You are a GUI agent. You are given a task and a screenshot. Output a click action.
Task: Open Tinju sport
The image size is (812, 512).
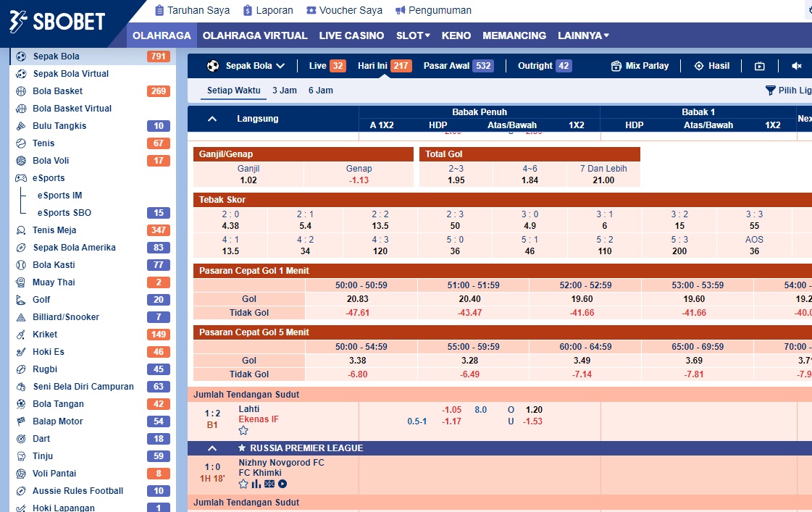pos(93,456)
